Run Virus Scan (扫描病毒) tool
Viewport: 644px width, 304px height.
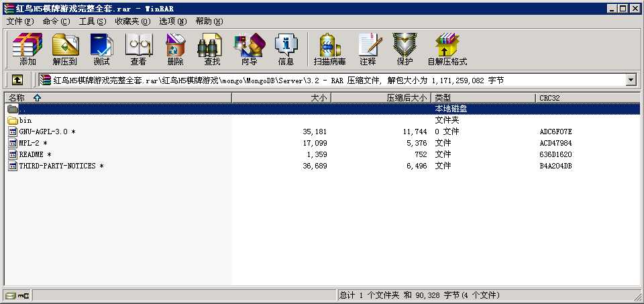pos(329,49)
